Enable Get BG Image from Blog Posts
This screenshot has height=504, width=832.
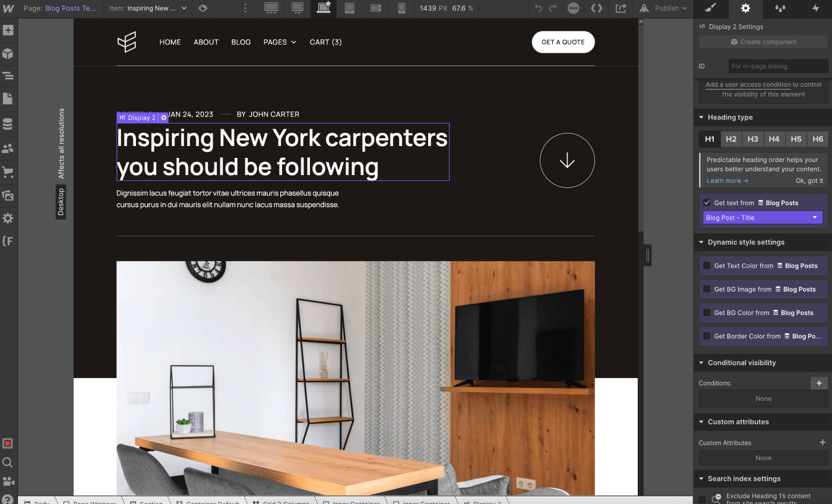click(706, 289)
